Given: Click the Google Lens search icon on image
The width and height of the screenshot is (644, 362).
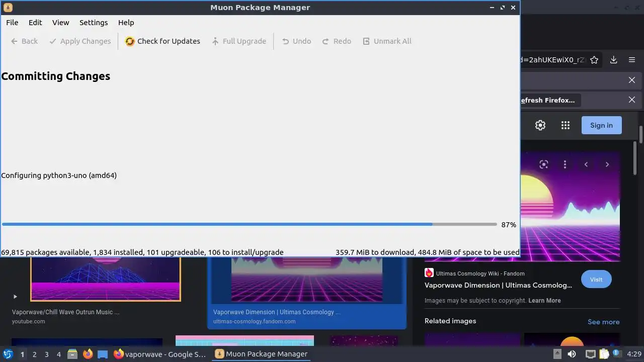Looking at the screenshot, I should coord(543,164).
